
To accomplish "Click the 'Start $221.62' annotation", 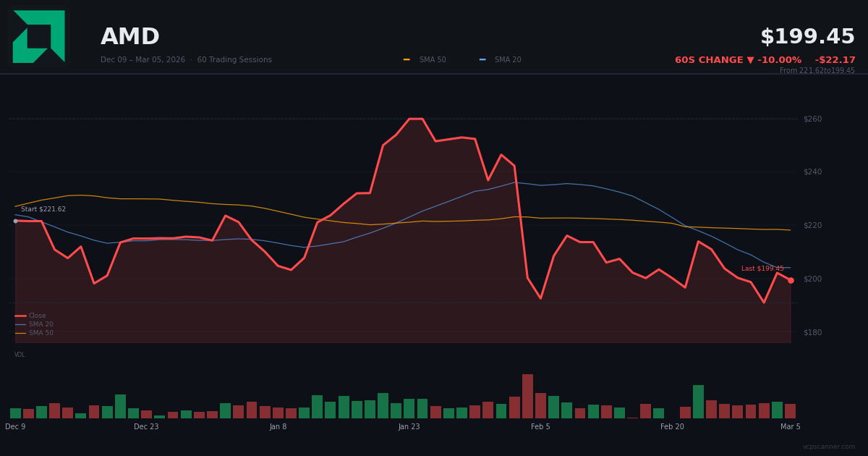I will (43, 209).
